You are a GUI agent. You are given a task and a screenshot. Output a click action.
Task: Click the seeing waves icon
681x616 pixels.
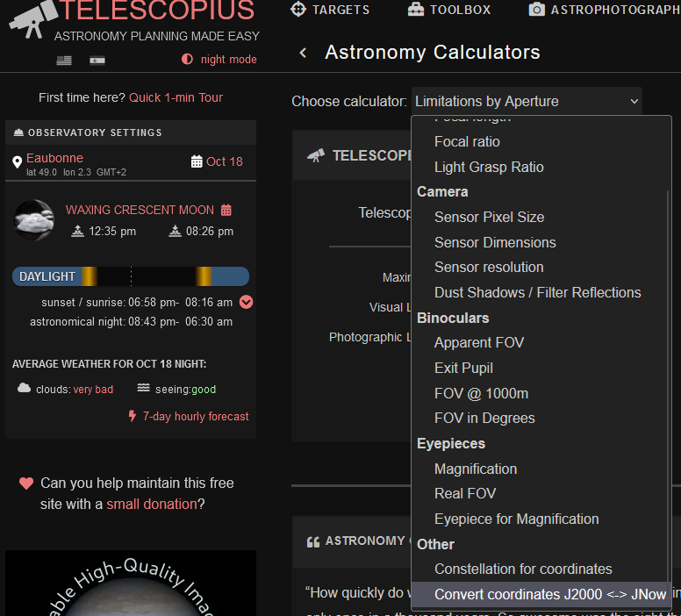tap(143, 388)
